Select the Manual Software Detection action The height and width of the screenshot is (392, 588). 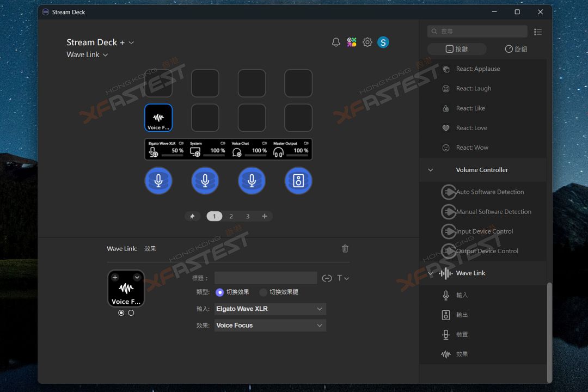[x=483, y=212]
